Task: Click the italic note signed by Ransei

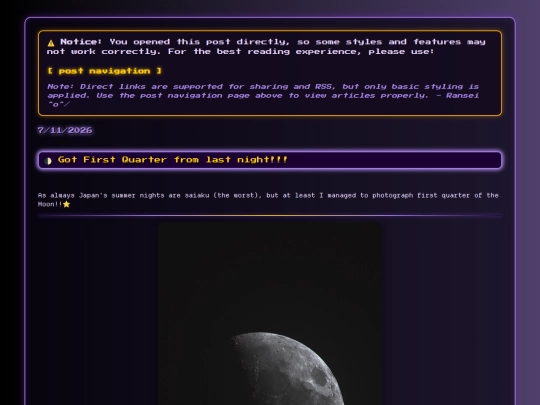Action: point(263,95)
